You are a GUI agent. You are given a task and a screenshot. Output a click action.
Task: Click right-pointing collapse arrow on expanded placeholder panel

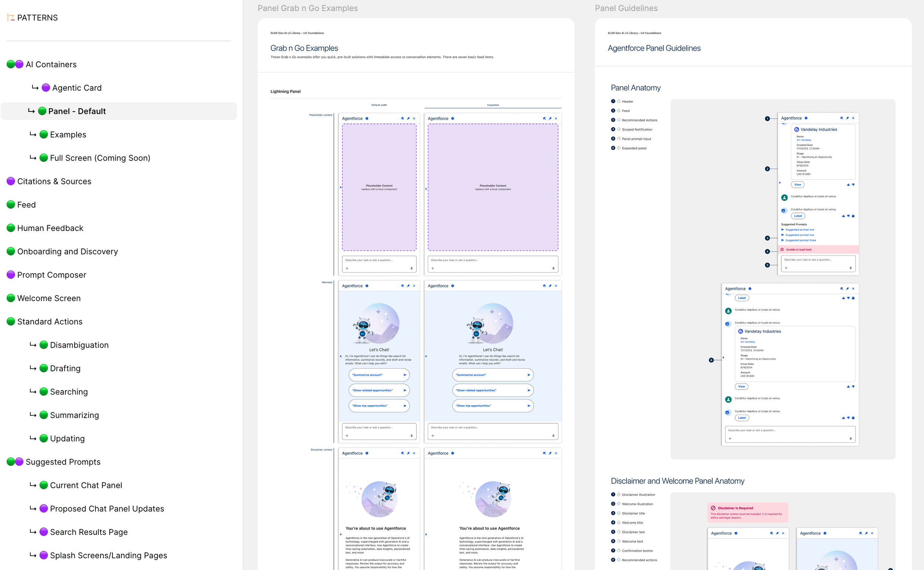[426, 189]
